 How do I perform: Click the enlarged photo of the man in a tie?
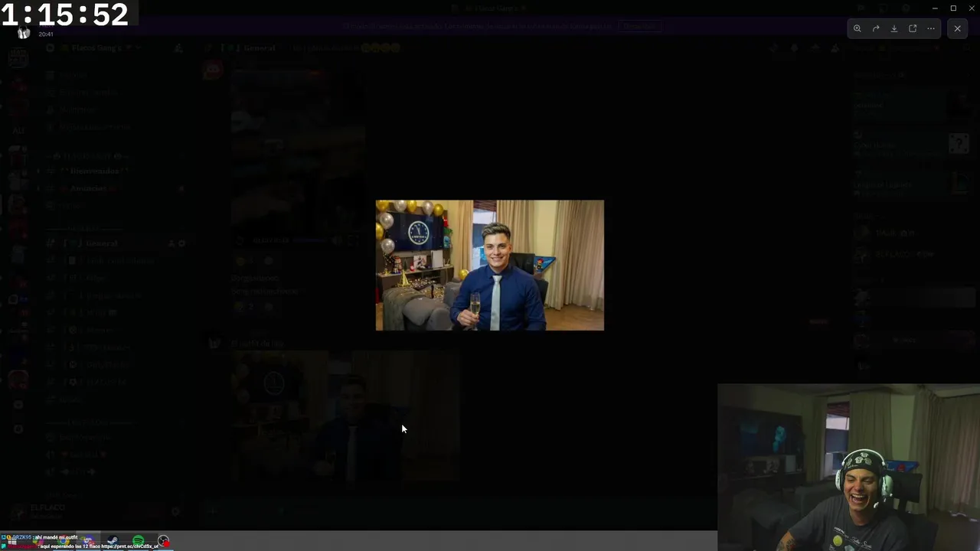(x=490, y=266)
